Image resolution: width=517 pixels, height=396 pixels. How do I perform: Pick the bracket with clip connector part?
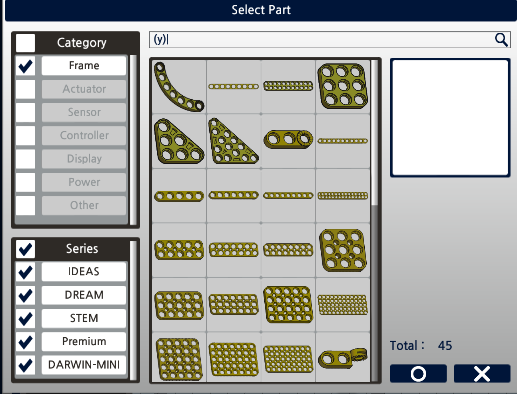pyautogui.click(x=343, y=358)
